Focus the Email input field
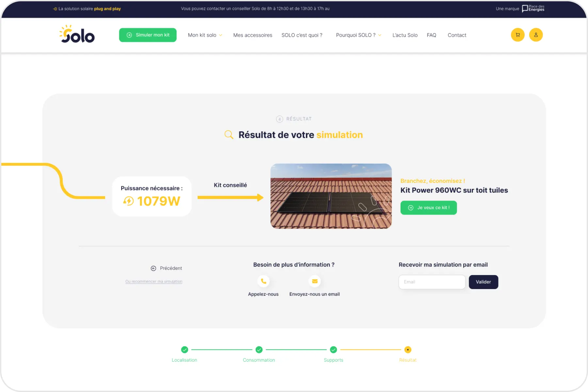The height and width of the screenshot is (392, 588). pyautogui.click(x=432, y=282)
